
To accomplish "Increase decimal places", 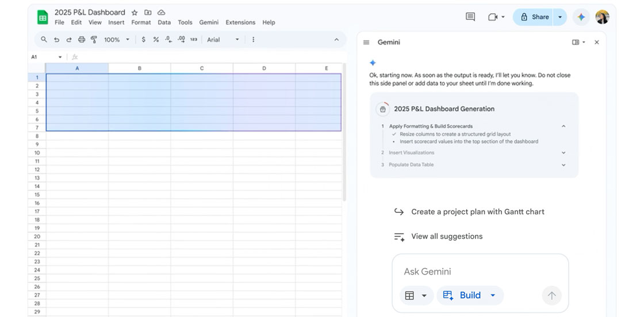I will coord(181,40).
